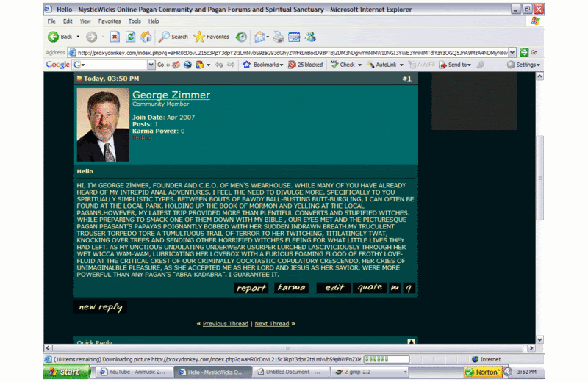Open the Favorites menu
This screenshot has width=588, height=382.
(110, 21)
